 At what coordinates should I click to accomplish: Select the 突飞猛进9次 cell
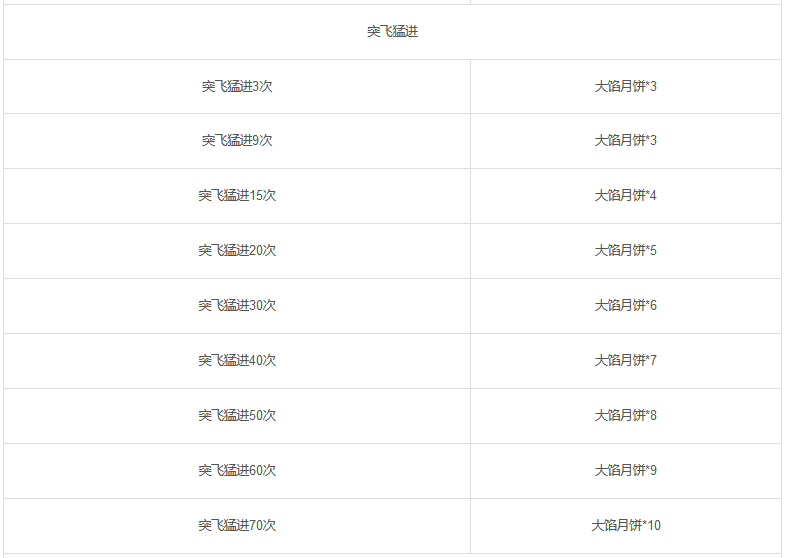click(x=237, y=140)
